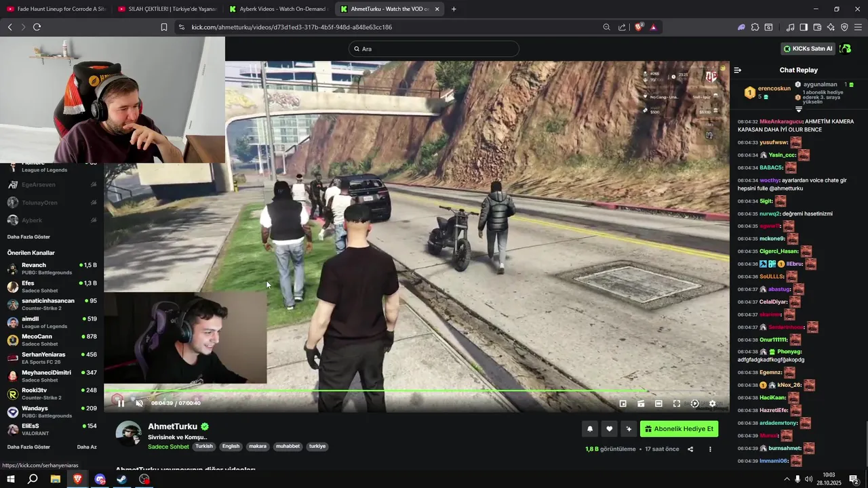Toggle theater mode in the player

coord(658,403)
